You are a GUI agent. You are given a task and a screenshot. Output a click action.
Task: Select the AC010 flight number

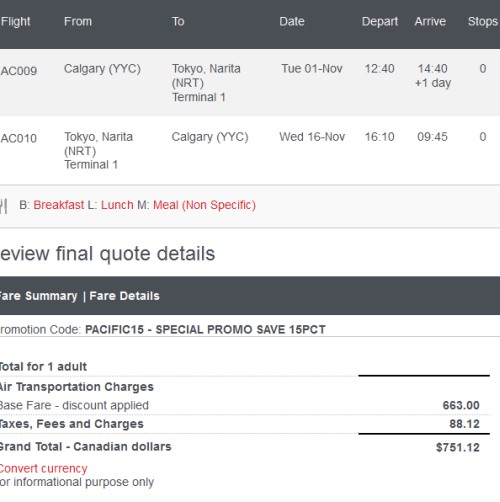click(x=19, y=138)
